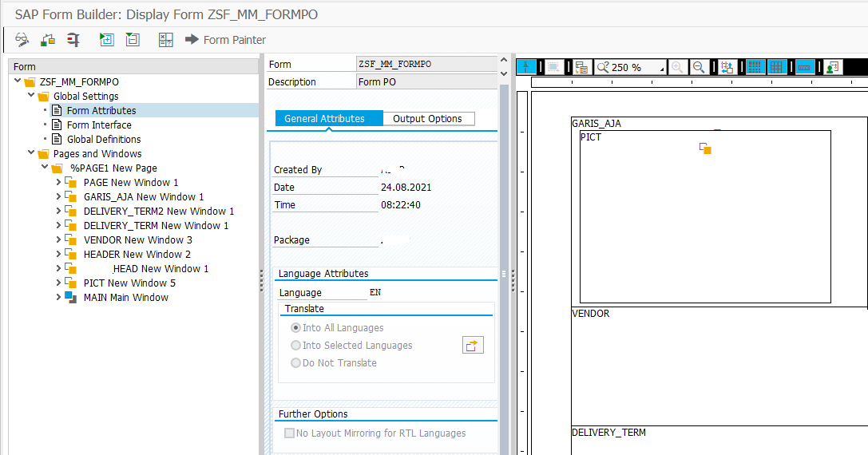Collapse the ZSF_MM_FORMPO root node

pyautogui.click(x=18, y=81)
